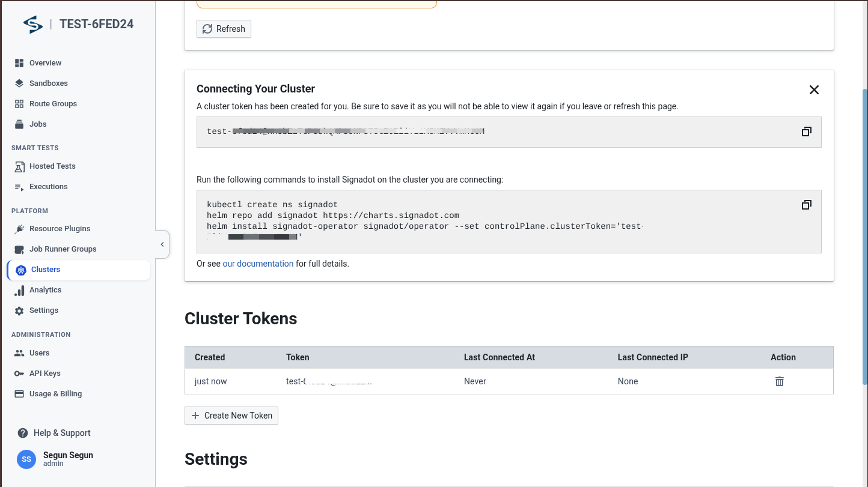Select the Route Groups sidebar icon
868x487 pixels.
pyautogui.click(x=20, y=103)
